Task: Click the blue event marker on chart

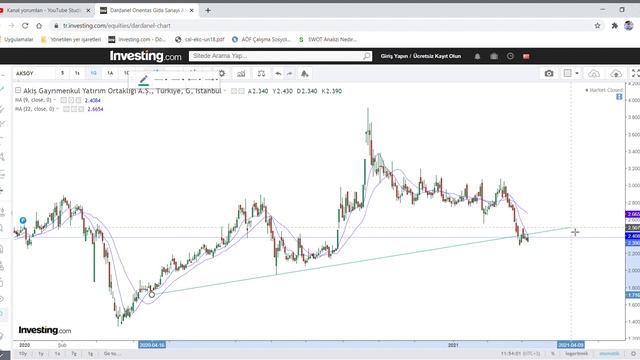Action: point(23,220)
